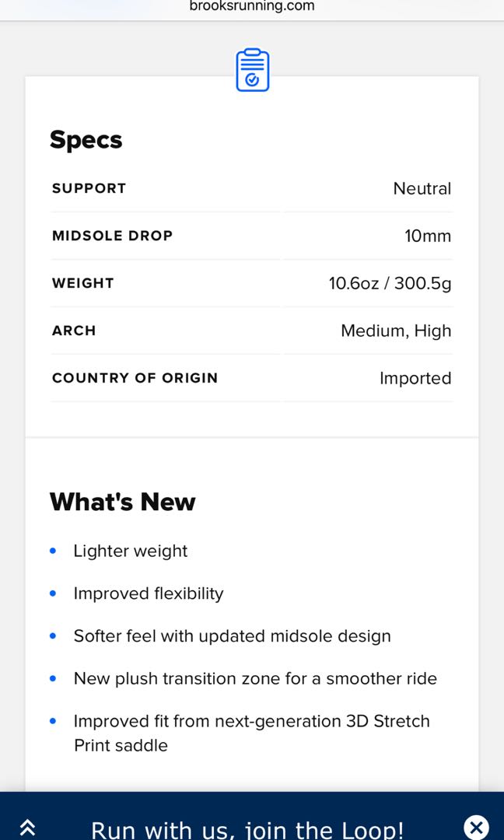Click the clipboard checklist icon above Specs
This screenshot has height=840, width=504.
coord(253,70)
